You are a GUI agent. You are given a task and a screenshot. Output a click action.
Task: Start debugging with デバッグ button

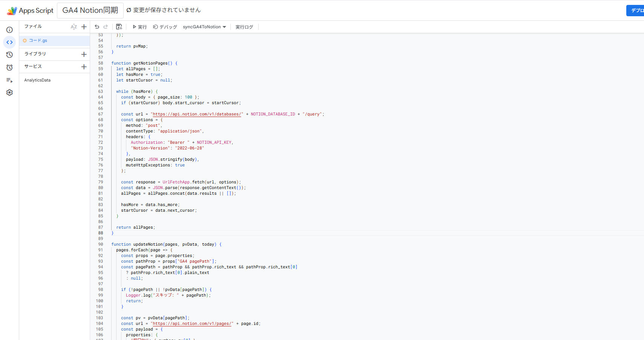[165, 27]
